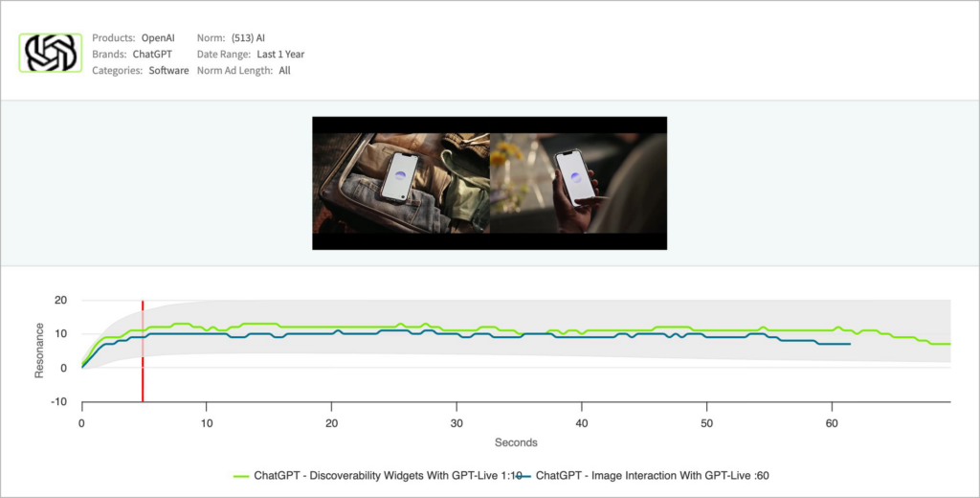Select the right video frame thumbnail
Viewport: 980px width, 498px height.
coord(578,183)
